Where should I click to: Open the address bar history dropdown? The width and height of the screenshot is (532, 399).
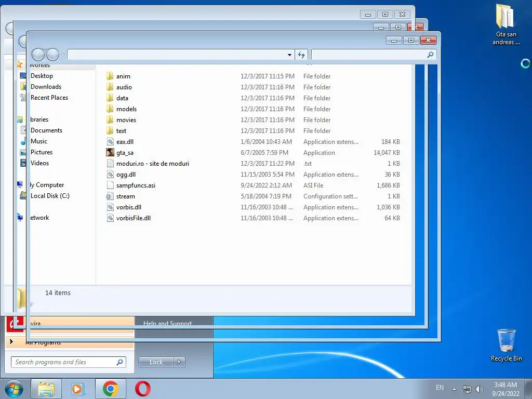289,55
